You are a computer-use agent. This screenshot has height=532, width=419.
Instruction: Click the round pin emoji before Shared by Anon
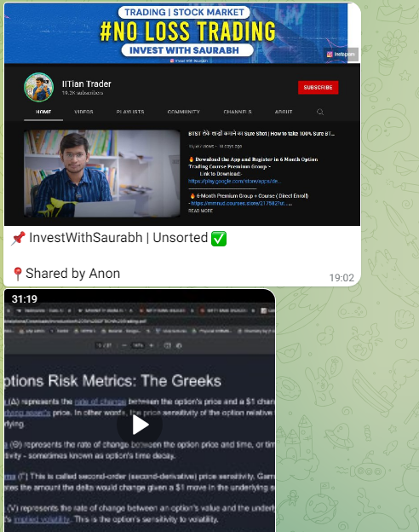[x=18, y=274]
